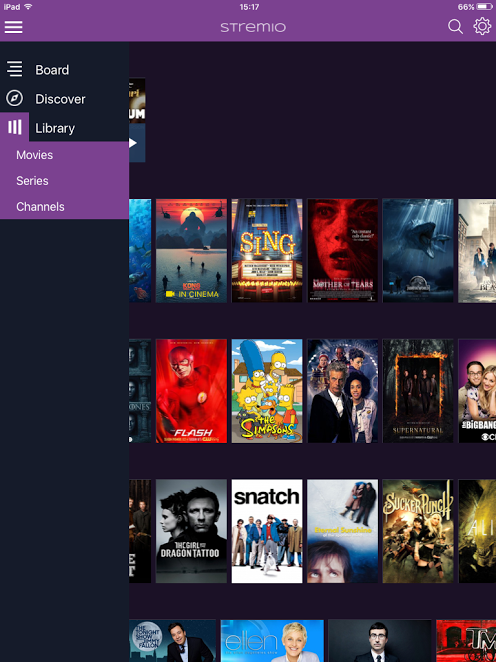Tap the play arrow on featured banner
The height and width of the screenshot is (662, 496).
tap(133, 143)
